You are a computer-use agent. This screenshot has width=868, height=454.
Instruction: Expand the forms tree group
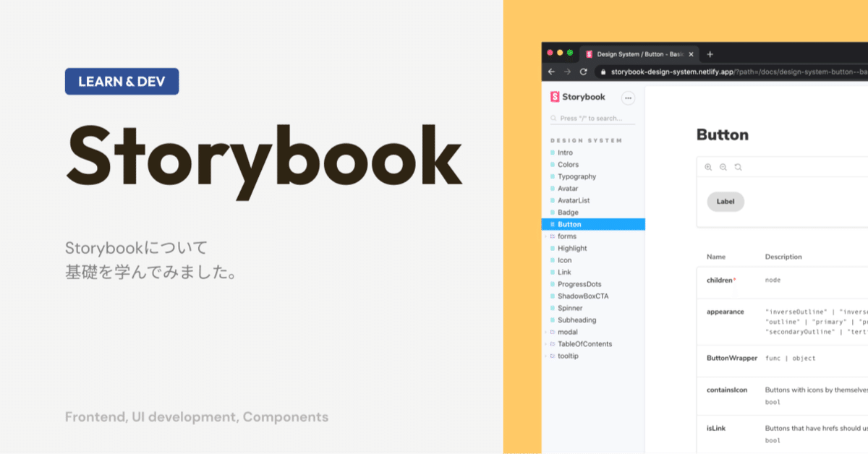pos(546,236)
